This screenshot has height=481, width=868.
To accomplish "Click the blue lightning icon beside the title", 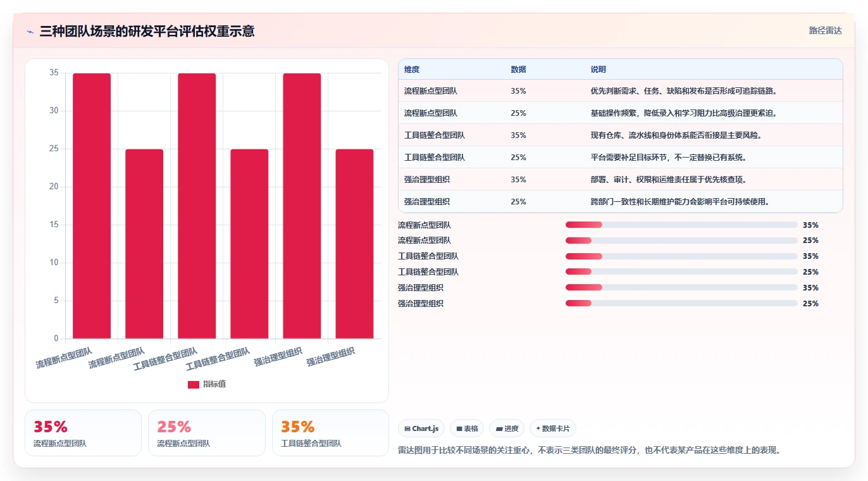I will tap(30, 32).
